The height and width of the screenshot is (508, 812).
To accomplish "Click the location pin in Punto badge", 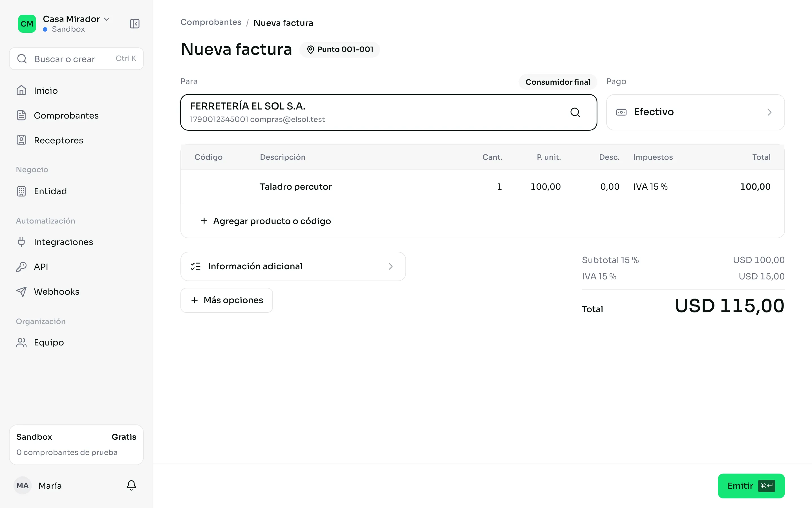I will [x=310, y=50].
